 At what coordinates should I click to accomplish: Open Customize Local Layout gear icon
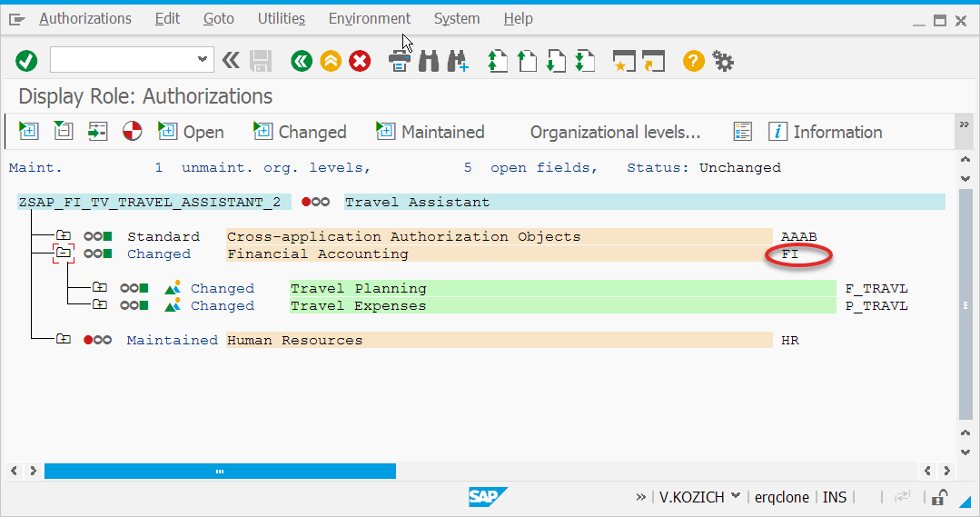point(723,61)
